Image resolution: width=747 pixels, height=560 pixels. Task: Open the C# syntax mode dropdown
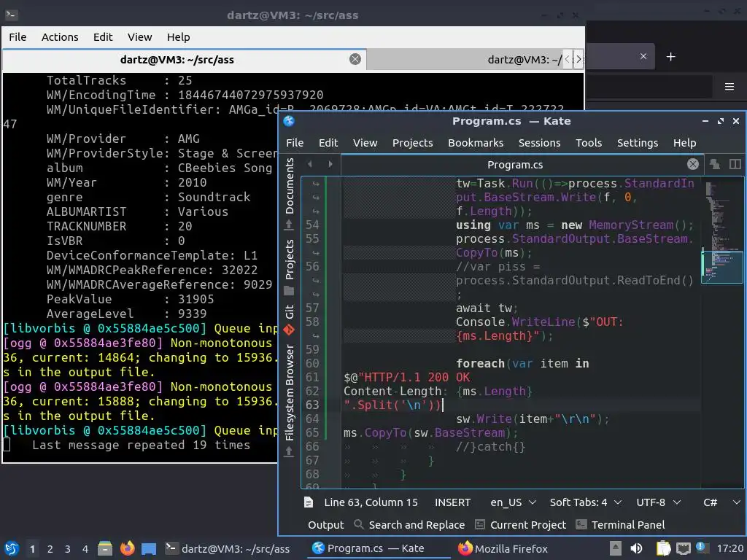point(721,502)
